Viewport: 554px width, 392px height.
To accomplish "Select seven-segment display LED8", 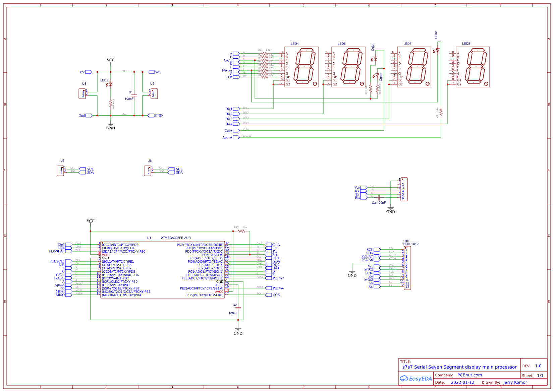I will [x=473, y=67].
